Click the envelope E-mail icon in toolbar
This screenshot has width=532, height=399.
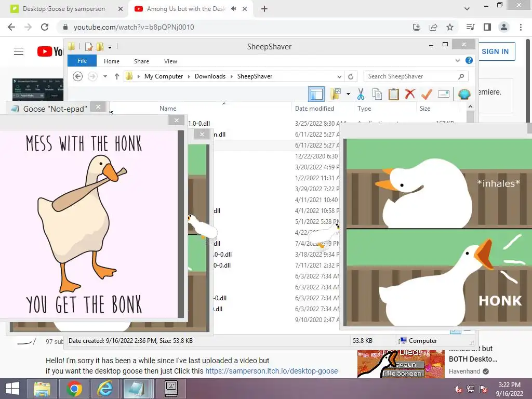pyautogui.click(x=444, y=94)
